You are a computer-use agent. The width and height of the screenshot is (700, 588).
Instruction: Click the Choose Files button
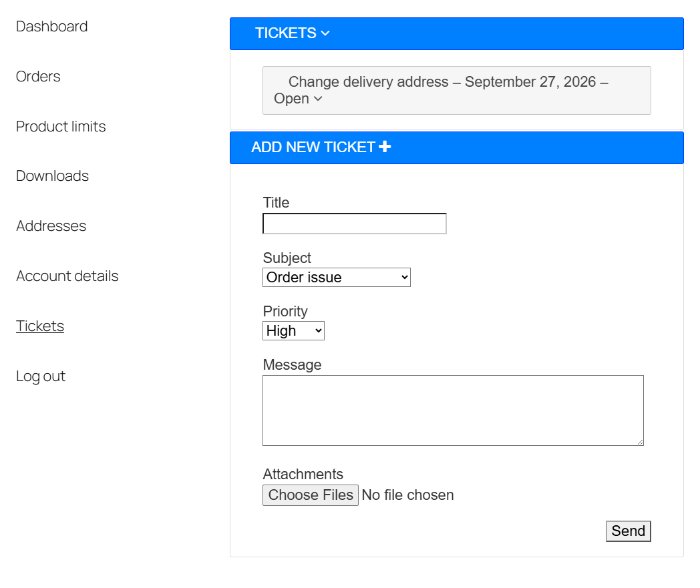click(311, 495)
